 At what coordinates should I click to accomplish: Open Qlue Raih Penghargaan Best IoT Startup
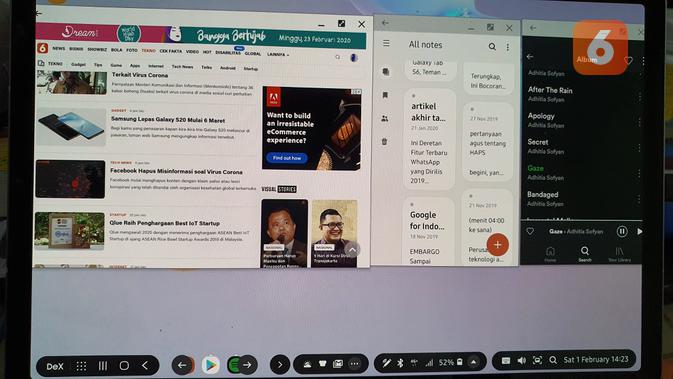(164, 223)
